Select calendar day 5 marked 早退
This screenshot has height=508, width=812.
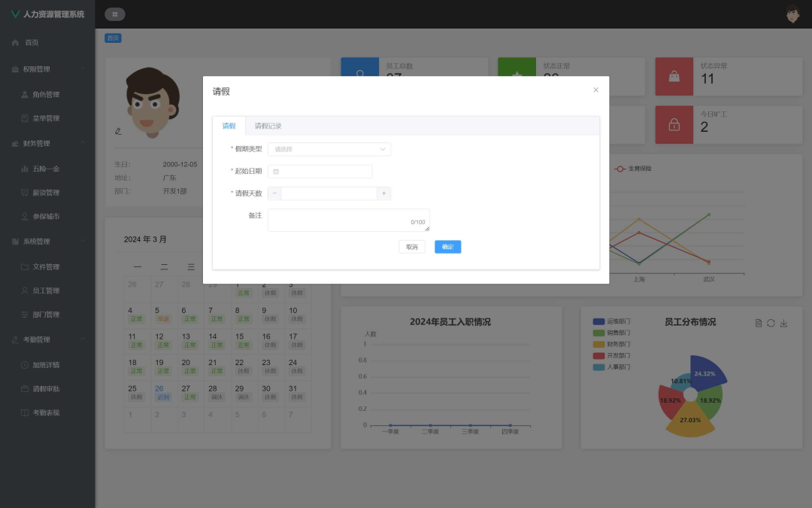(163, 315)
